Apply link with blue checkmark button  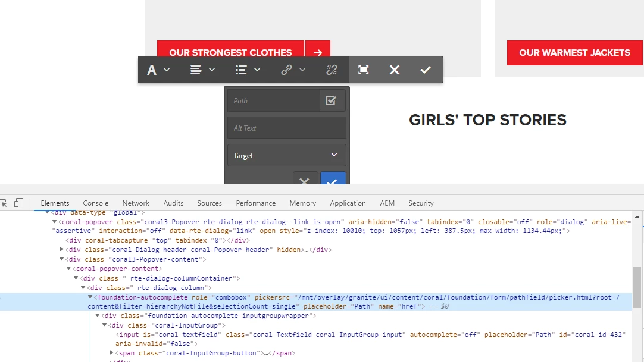click(x=333, y=179)
